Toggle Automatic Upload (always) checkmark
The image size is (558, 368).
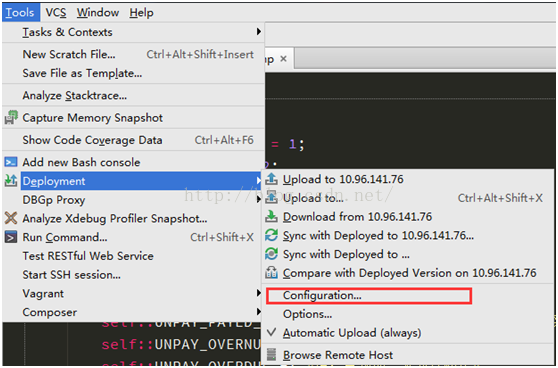click(272, 332)
